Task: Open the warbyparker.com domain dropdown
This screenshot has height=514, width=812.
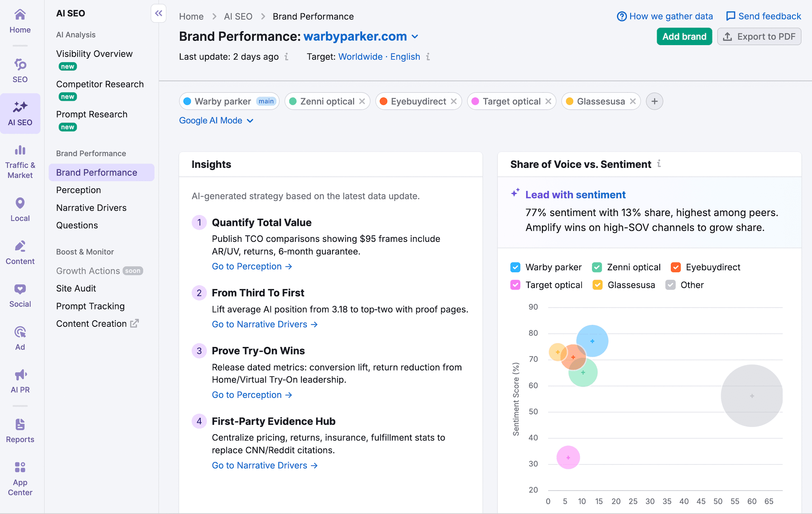Action: (x=414, y=36)
